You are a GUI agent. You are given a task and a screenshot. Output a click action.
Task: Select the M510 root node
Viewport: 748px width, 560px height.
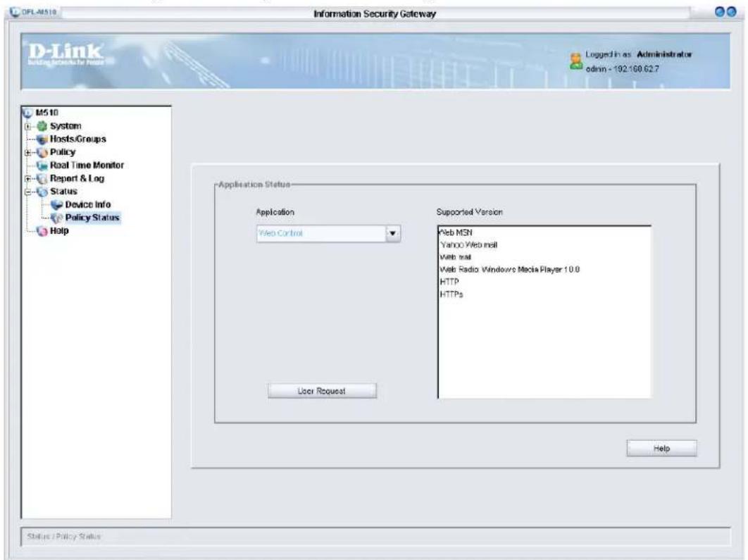pyautogui.click(x=46, y=113)
